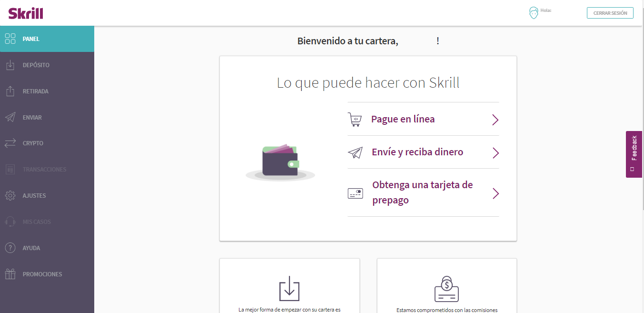Click Obtenga una tarjeta de prepago link
This screenshot has width=644, height=313.
pos(423,192)
